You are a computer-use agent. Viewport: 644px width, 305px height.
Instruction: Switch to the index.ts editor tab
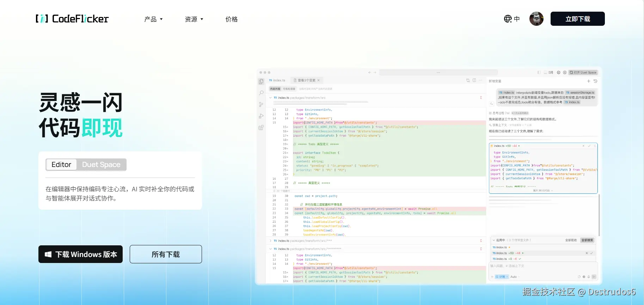[x=277, y=80]
